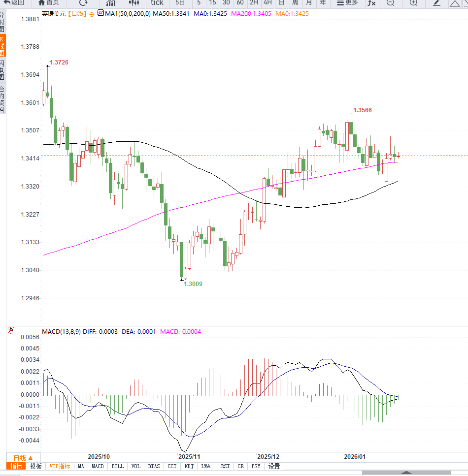Zoom in the chart with plus magnifier
This screenshot has height=476, width=468.
413,3
